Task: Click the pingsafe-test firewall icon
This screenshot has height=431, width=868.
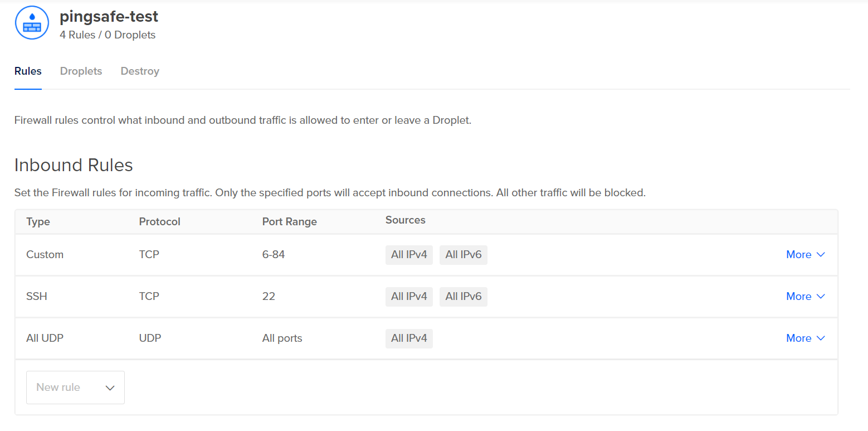Action: tap(32, 23)
